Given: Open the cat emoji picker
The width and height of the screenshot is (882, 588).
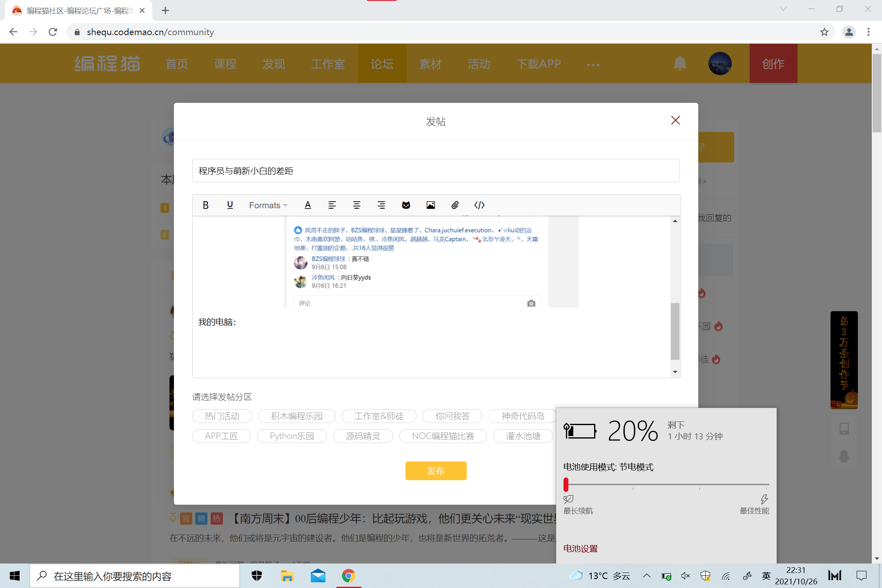Looking at the screenshot, I should pos(406,205).
